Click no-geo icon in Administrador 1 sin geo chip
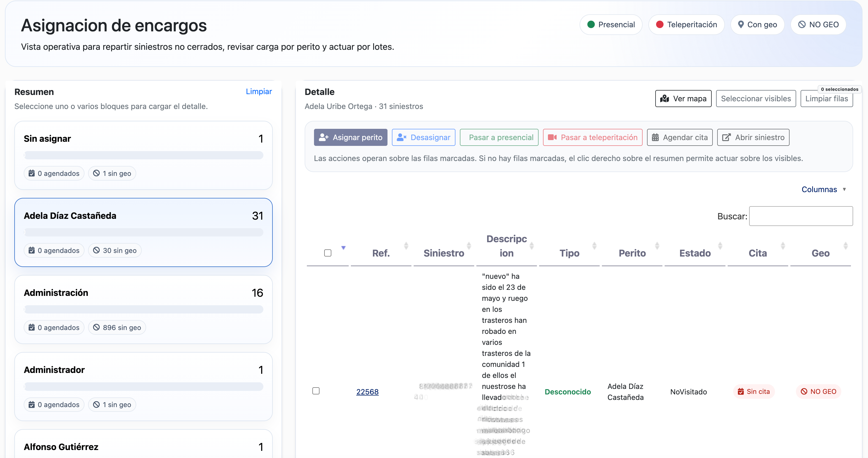The height and width of the screenshot is (458, 868). click(96, 404)
